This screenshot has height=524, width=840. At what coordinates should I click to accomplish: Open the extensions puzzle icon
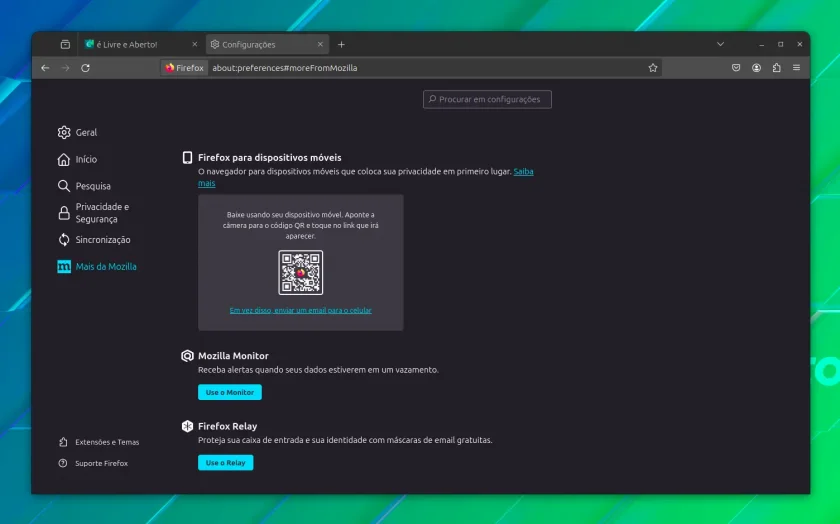(x=776, y=68)
